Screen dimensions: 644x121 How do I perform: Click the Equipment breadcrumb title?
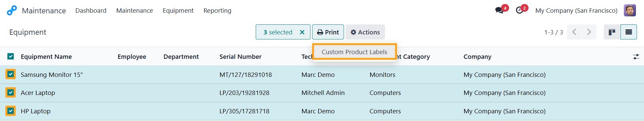[x=28, y=32]
